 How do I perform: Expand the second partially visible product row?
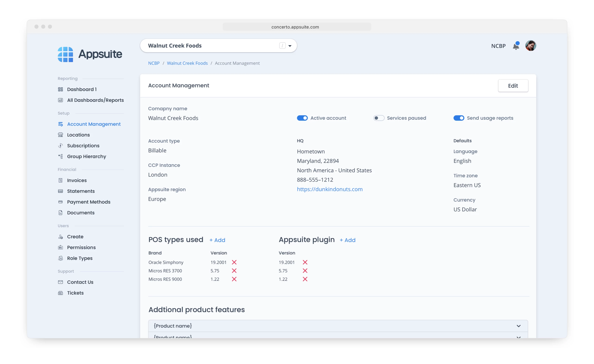pyautogui.click(x=519, y=337)
